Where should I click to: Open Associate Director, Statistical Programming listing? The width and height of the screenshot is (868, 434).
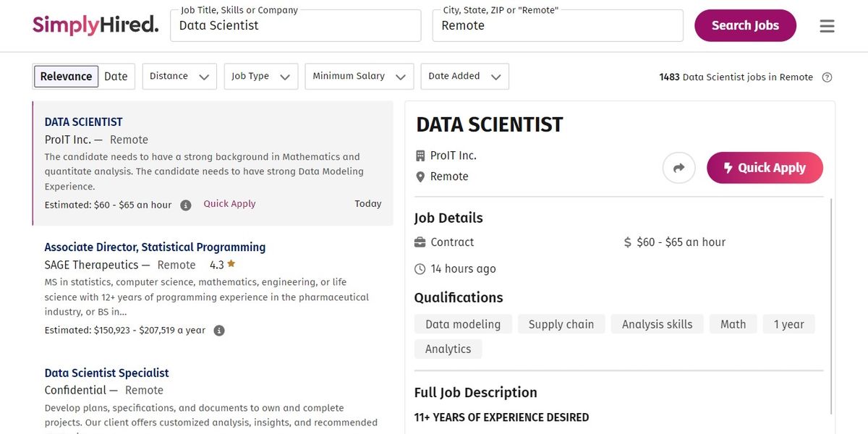(155, 247)
